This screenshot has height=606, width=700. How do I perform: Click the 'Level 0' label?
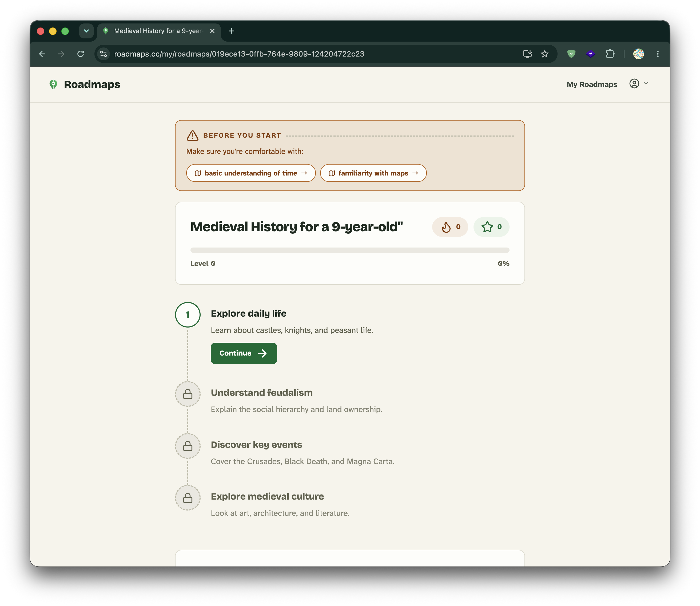(203, 264)
